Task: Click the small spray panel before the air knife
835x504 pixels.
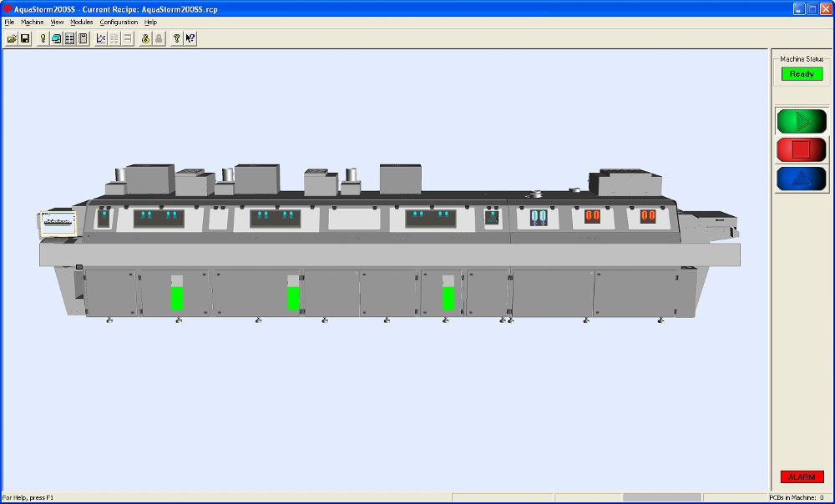Action: [x=492, y=217]
